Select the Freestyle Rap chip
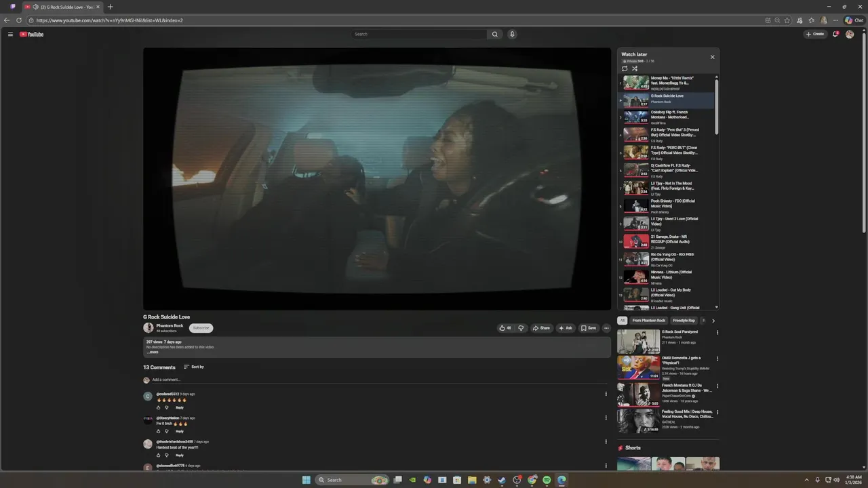 pyautogui.click(x=684, y=321)
